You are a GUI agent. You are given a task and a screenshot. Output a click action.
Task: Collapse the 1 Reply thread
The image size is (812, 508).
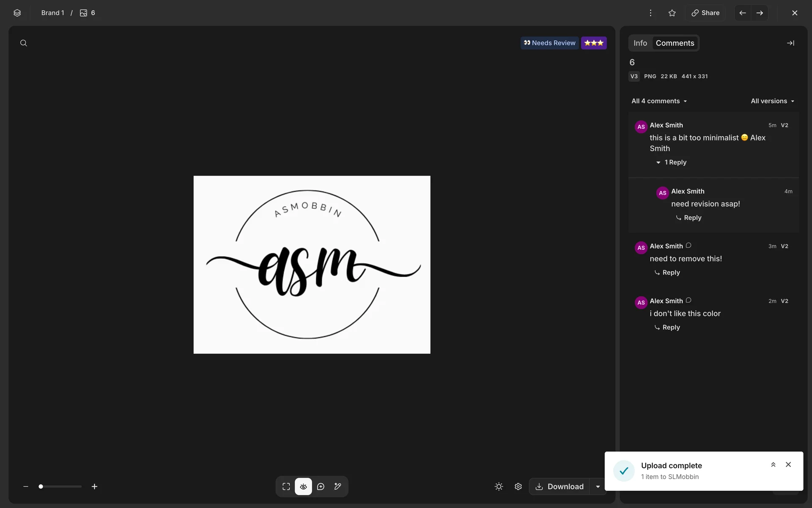point(671,163)
